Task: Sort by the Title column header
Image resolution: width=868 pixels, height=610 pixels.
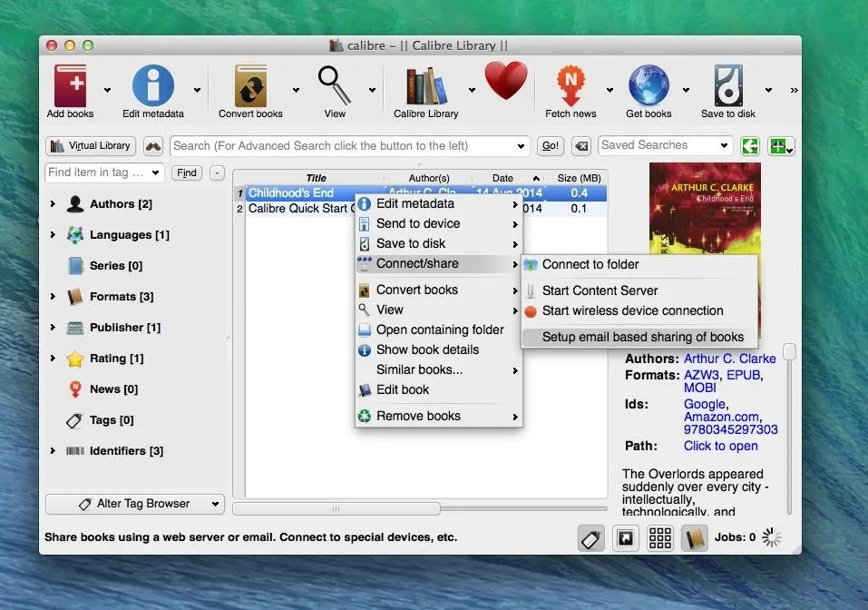Action: tap(316, 178)
